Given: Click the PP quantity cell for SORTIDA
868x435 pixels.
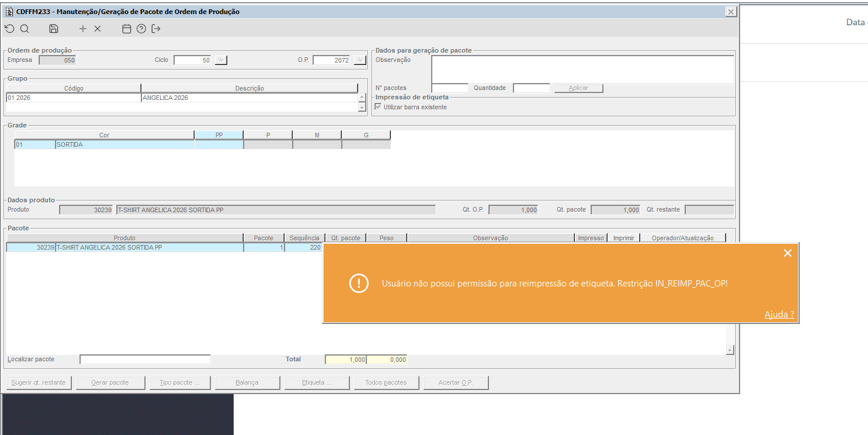Looking at the screenshot, I should [x=219, y=144].
